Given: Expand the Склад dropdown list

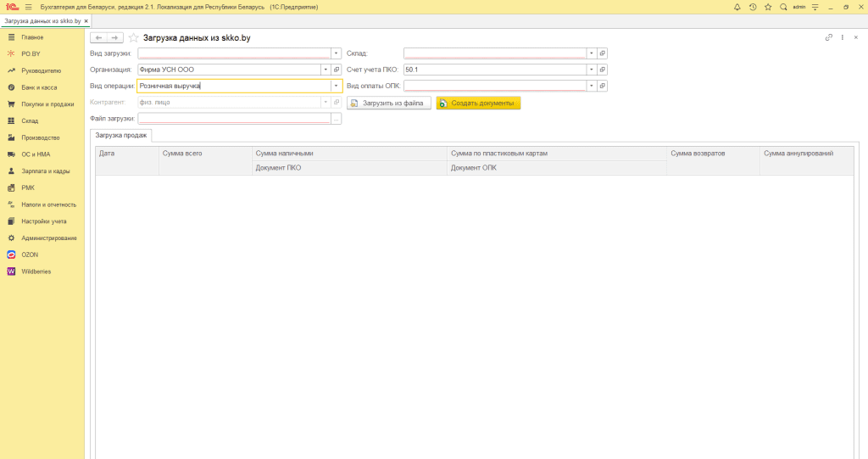Looking at the screenshot, I should tap(591, 53).
